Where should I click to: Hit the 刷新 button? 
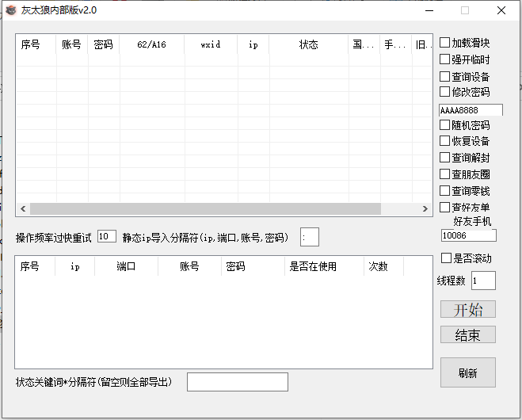point(467,372)
